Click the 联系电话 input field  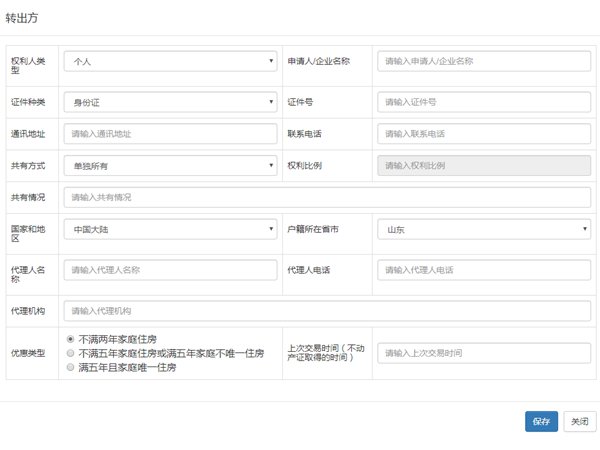[484, 133]
